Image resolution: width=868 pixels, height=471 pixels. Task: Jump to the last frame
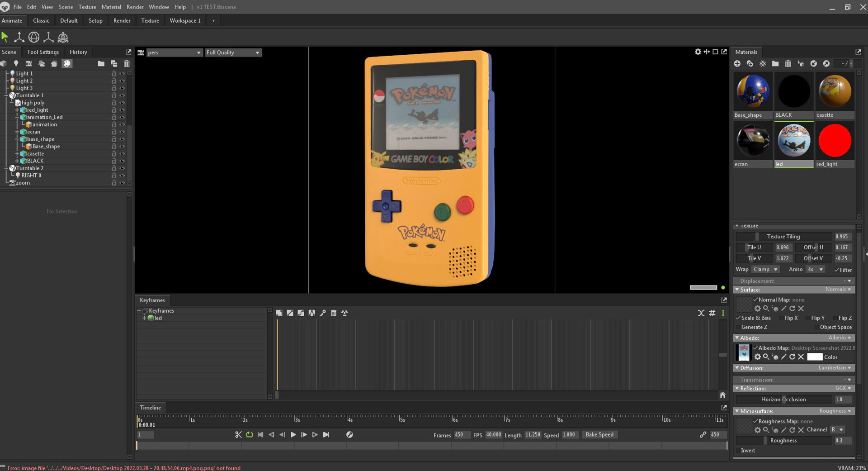[x=326, y=435]
